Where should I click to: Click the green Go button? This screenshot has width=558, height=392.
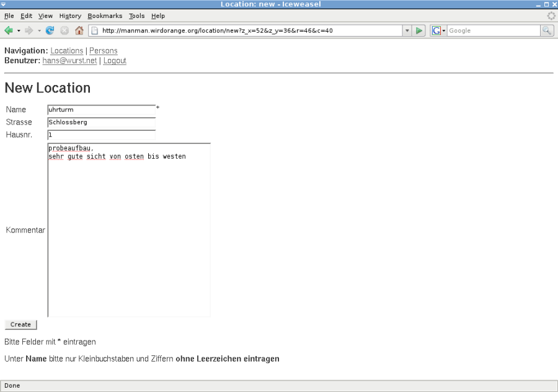(x=420, y=30)
